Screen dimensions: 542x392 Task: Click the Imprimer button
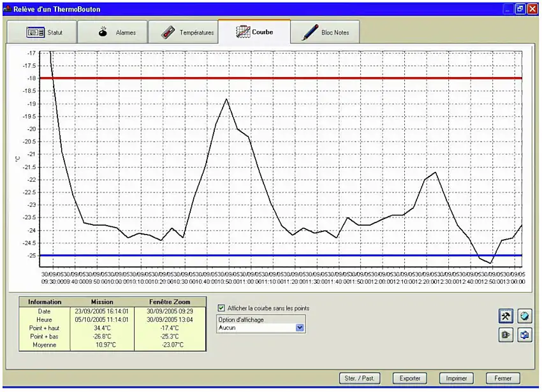[x=457, y=378]
